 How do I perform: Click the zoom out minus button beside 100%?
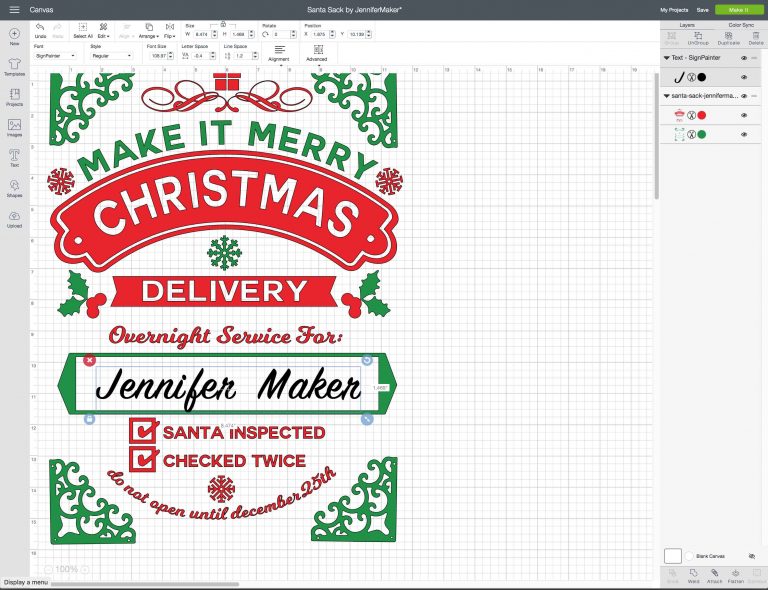[x=48, y=569]
